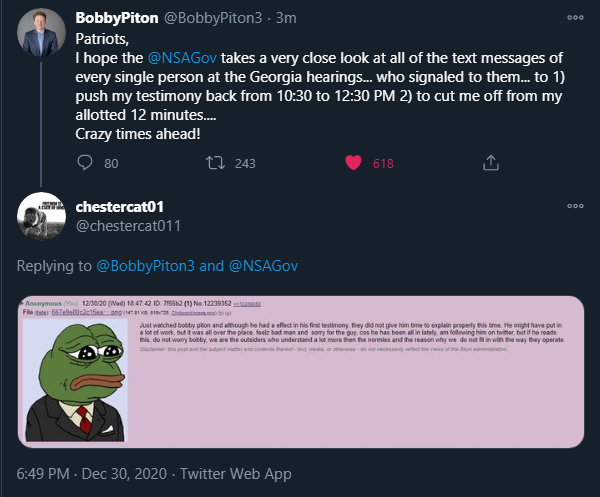Viewport: 600px width, 497px height.
Task: Click the chestercat01 display name
Action: 126,206
